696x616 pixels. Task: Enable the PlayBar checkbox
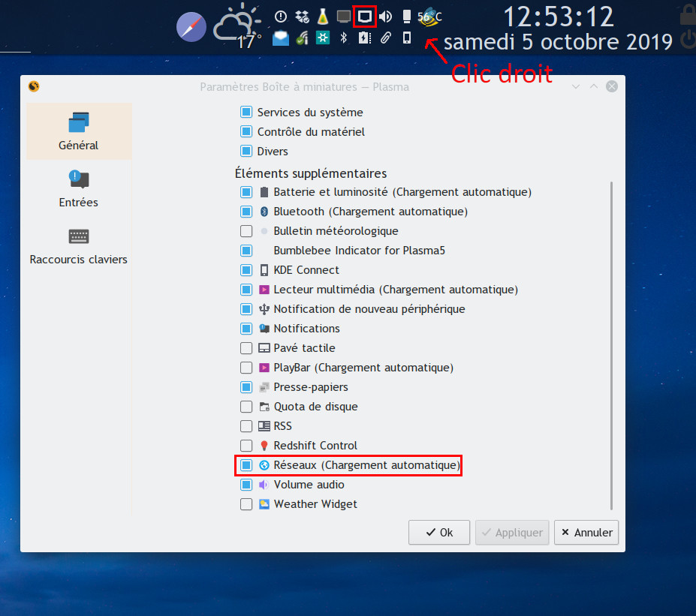pyautogui.click(x=246, y=367)
